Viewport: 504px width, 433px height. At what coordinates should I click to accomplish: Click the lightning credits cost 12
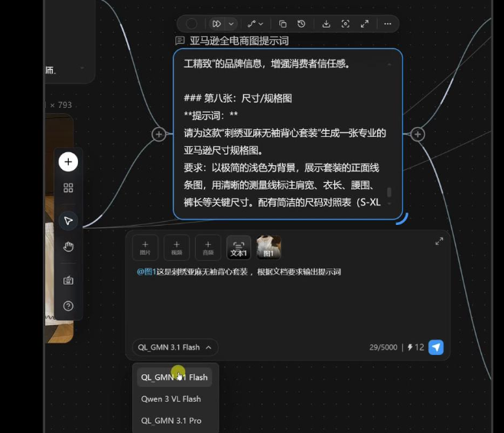[x=415, y=347]
